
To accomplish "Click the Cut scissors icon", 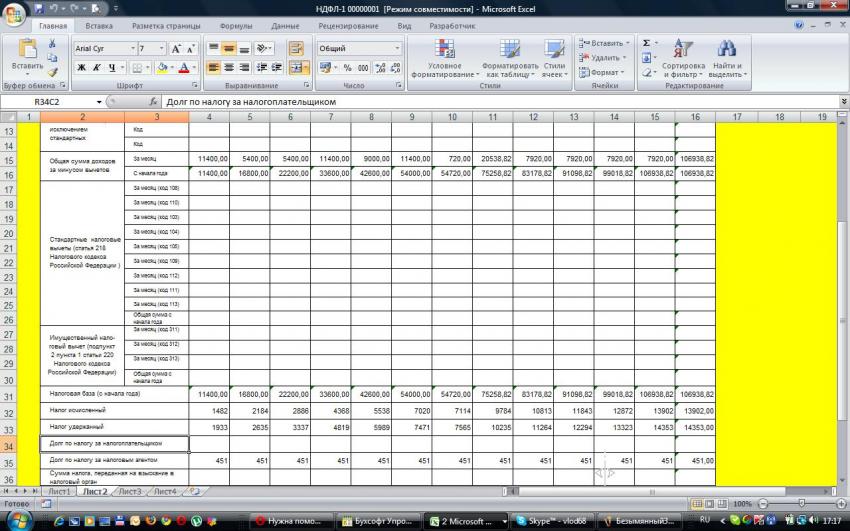I will pos(53,44).
